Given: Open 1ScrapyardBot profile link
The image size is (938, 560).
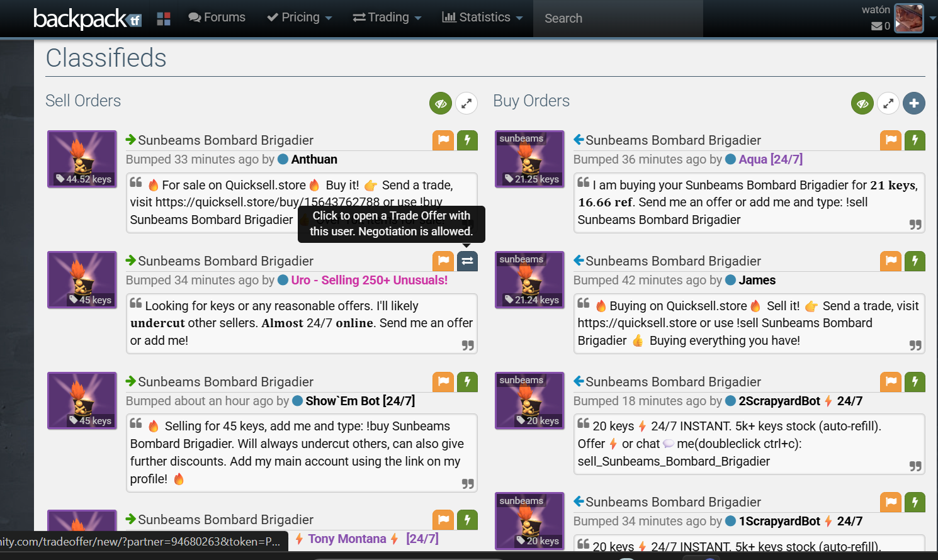Looking at the screenshot, I should pyautogui.click(x=801, y=521).
